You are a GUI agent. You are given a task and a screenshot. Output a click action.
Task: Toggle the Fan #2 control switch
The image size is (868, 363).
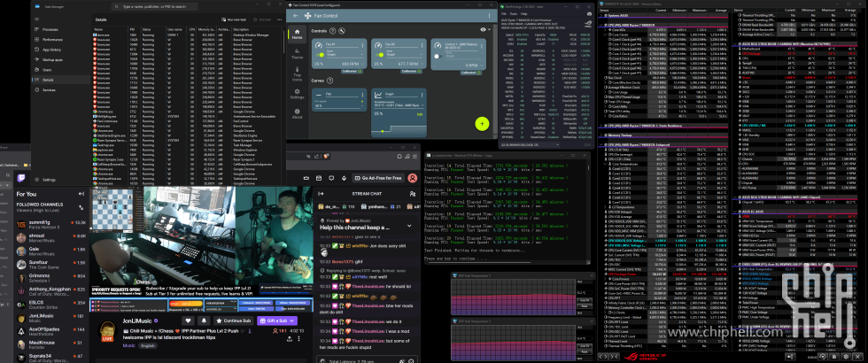379,55
